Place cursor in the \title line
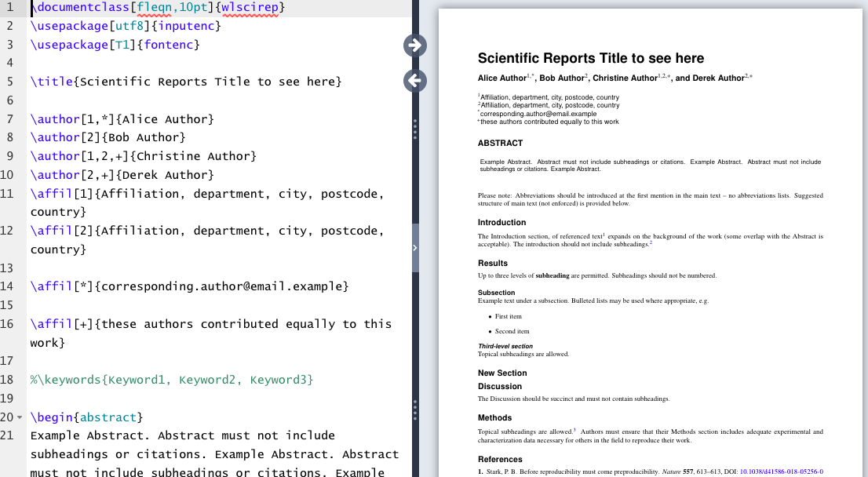Image resolution: width=868 pixels, height=477 pixels. coord(185,82)
